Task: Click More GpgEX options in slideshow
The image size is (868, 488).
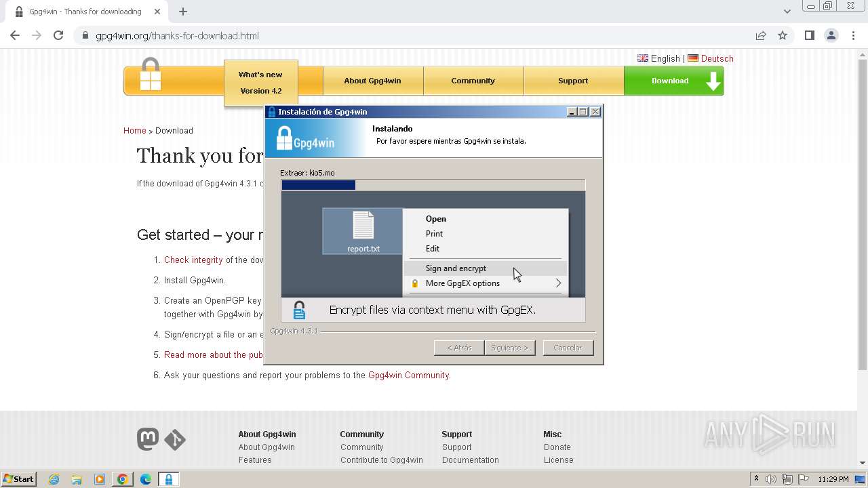Action: click(462, 283)
